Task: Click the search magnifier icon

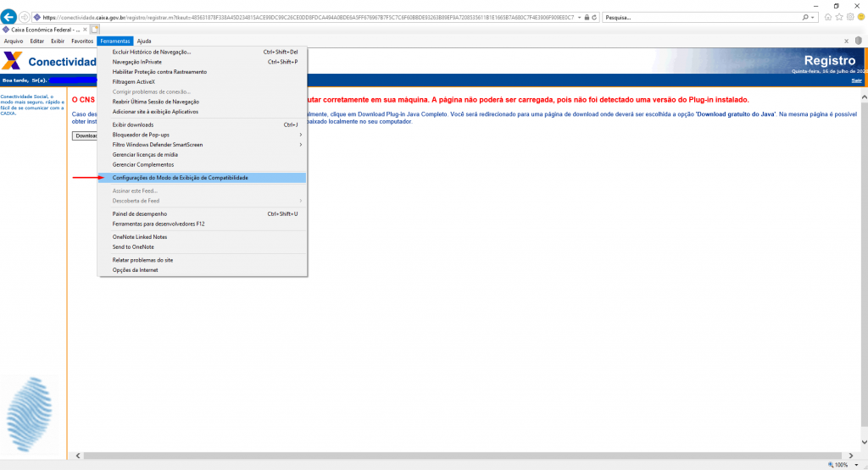Action: pyautogui.click(x=804, y=17)
